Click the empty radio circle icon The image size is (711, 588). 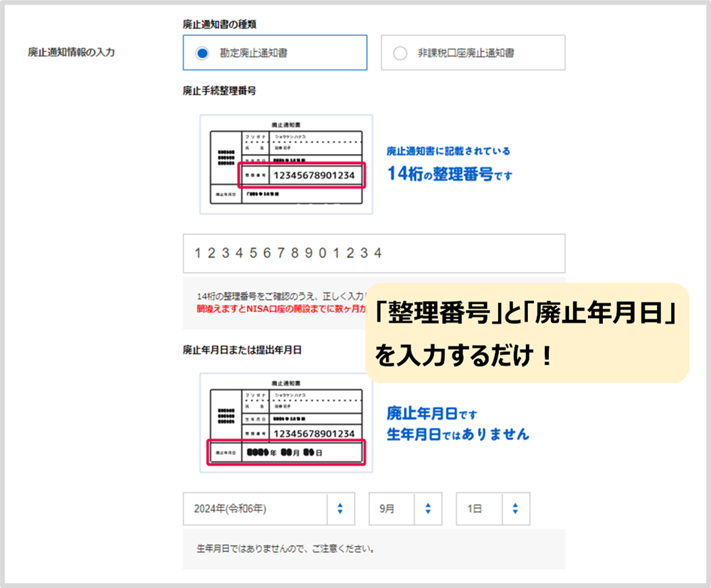tap(401, 52)
